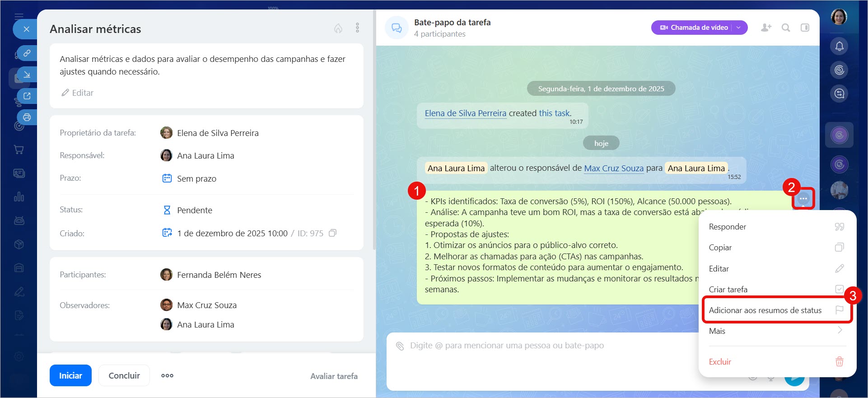Click the flame priority icon in task header
Screen dimensions: 868x398
tap(338, 28)
